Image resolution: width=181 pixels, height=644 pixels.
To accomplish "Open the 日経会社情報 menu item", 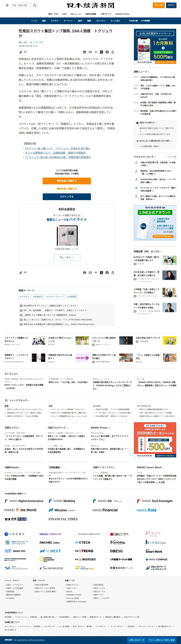I will (x=91, y=14).
